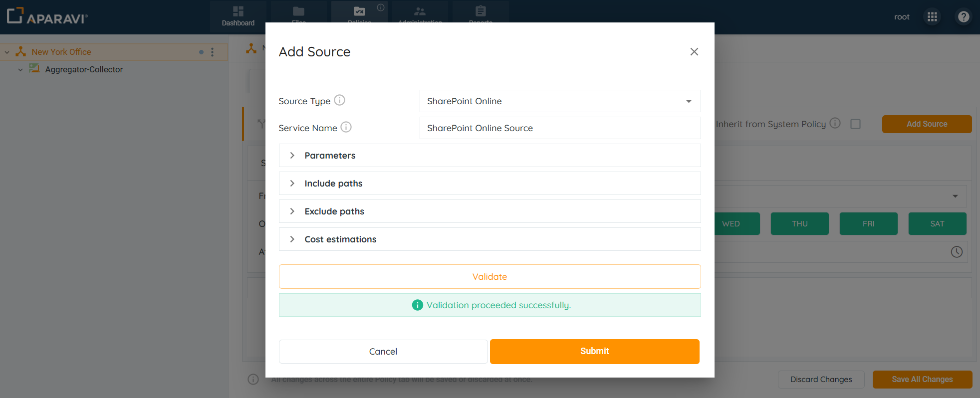980x398 pixels.
Task: Toggle the THU day button
Action: [x=799, y=223]
